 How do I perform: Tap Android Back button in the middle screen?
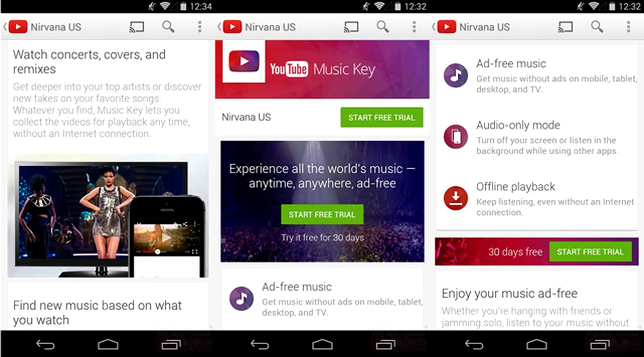(260, 345)
